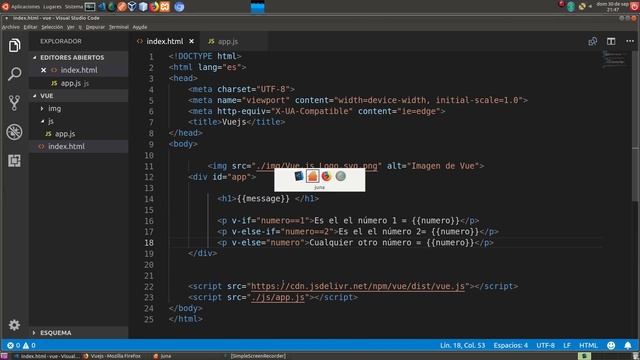Change encoding via UTF-8 status item
The width and height of the screenshot is (640, 360).
click(545, 345)
